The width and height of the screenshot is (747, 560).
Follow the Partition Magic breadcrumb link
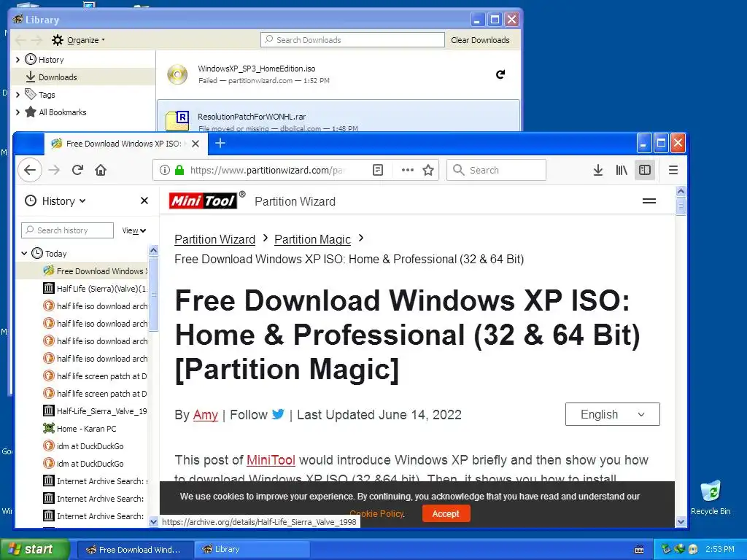tap(312, 239)
